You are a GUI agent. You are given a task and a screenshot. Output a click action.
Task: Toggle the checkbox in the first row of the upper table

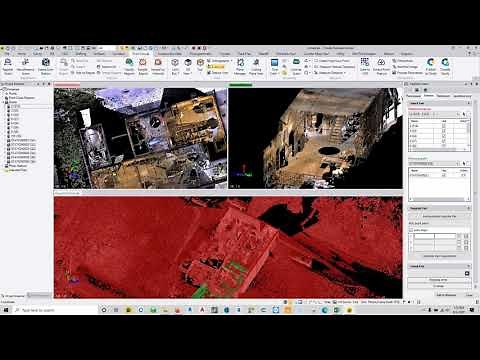[x=444, y=126]
